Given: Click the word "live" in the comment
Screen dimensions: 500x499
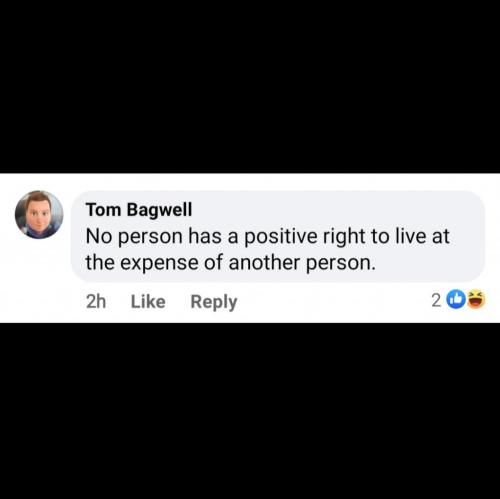Looking at the screenshot, I should pyautogui.click(x=411, y=236).
